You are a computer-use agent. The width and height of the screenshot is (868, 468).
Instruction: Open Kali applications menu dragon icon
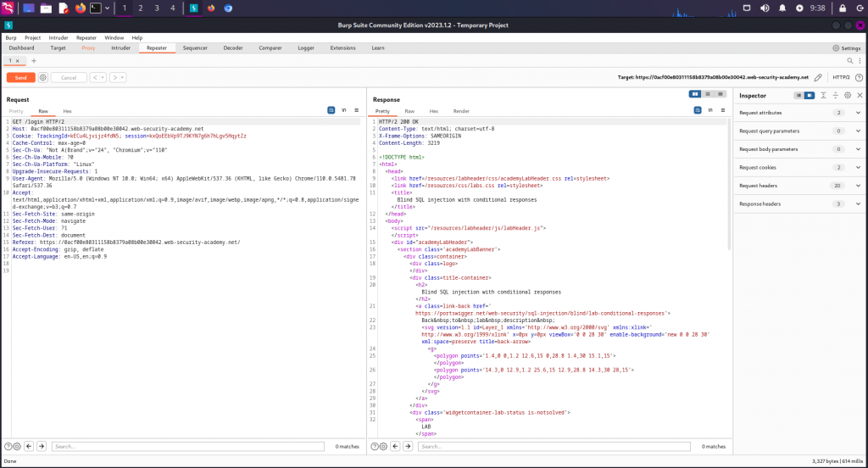coord(8,8)
